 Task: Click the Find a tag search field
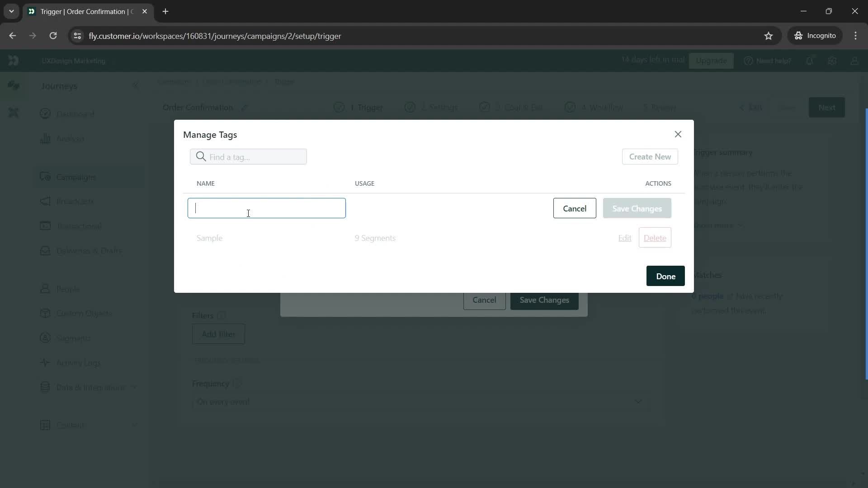tap(250, 156)
